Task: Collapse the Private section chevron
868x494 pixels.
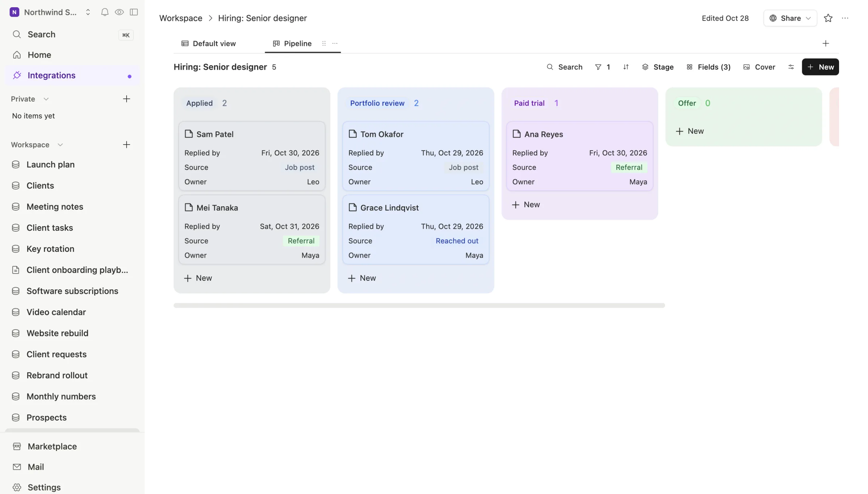Action: click(x=46, y=99)
